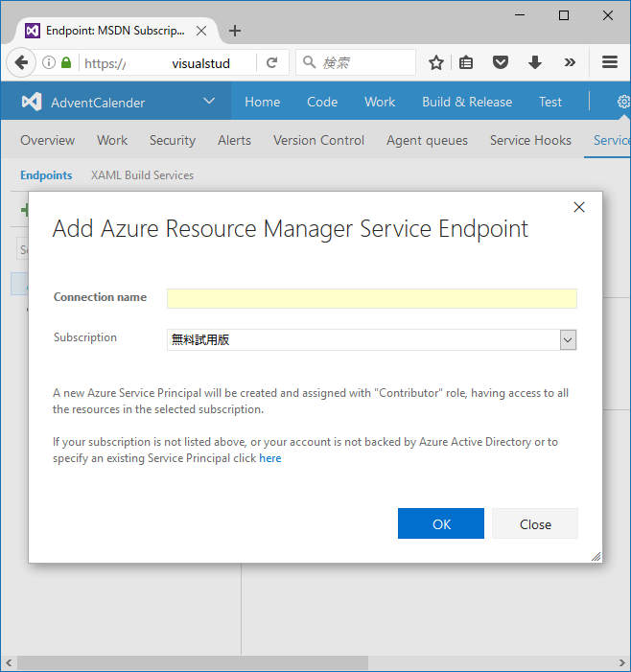Viewport: 631px width, 672px height.
Task: Click the Visual Studio logo icon
Action: click(x=32, y=102)
